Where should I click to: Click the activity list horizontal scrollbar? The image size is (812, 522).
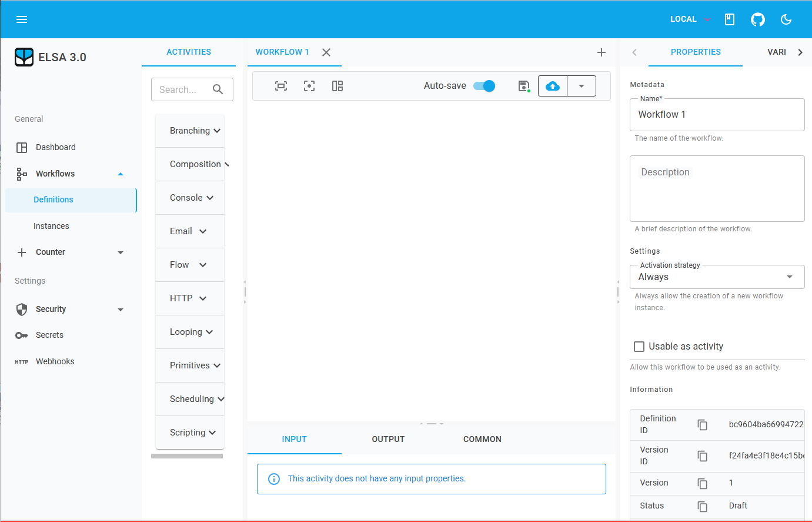(187, 456)
